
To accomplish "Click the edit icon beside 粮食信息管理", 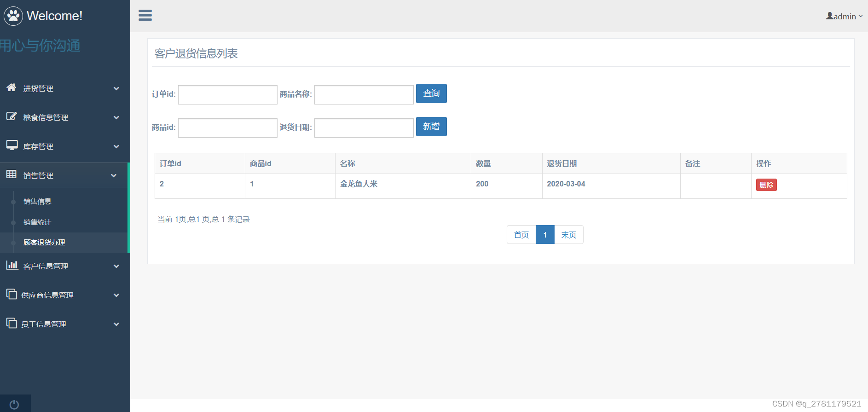I will coord(12,116).
